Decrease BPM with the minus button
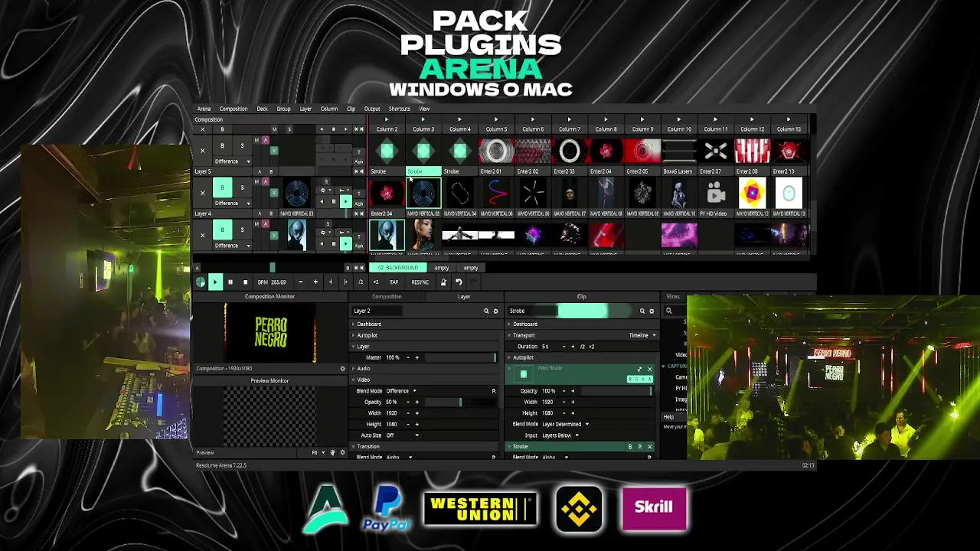This screenshot has width=980, height=551. (300, 282)
